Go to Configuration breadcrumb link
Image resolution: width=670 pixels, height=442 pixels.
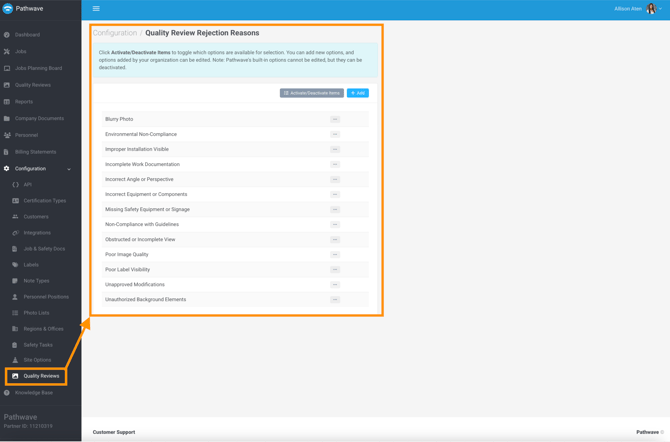pos(115,33)
